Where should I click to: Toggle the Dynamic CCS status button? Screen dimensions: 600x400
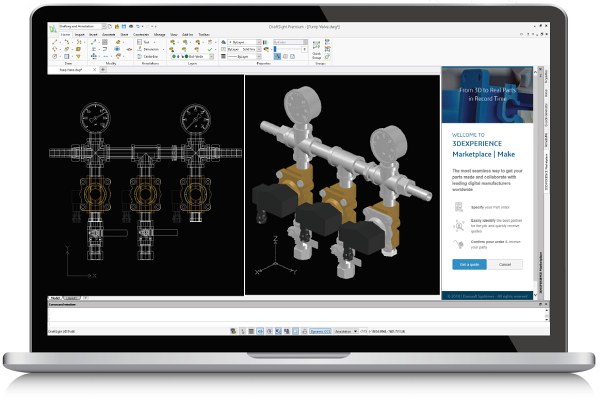320,331
